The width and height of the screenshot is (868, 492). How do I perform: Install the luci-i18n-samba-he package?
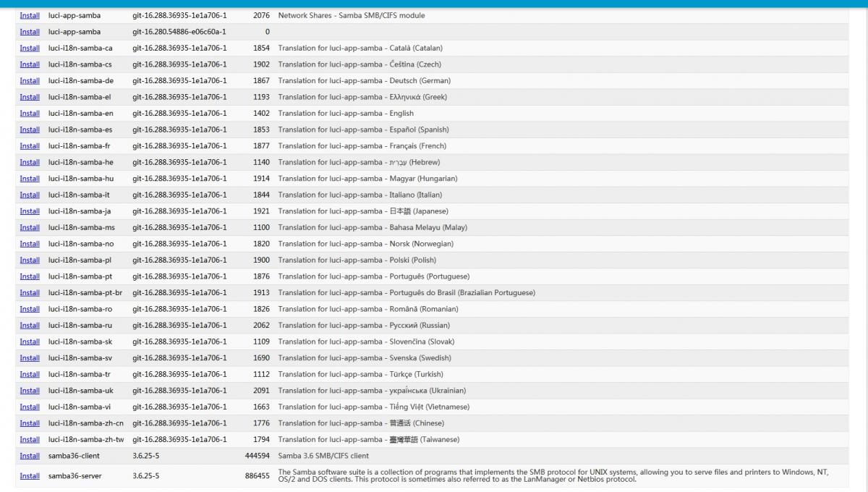[x=30, y=162]
